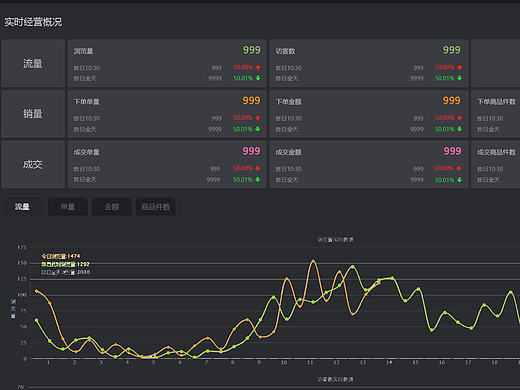Image resolution: width=520 pixels, height=390 pixels.
Task: Click y-axis label 175
Action: click(x=22, y=247)
